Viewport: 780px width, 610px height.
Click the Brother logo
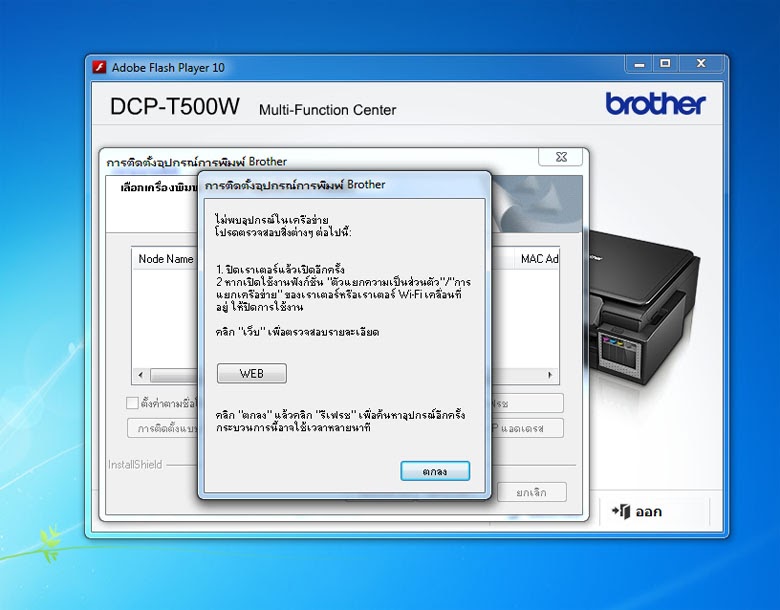click(655, 103)
